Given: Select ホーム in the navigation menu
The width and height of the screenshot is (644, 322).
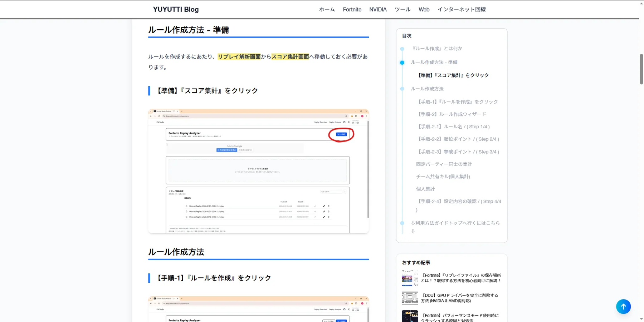Looking at the screenshot, I should 326,9.
